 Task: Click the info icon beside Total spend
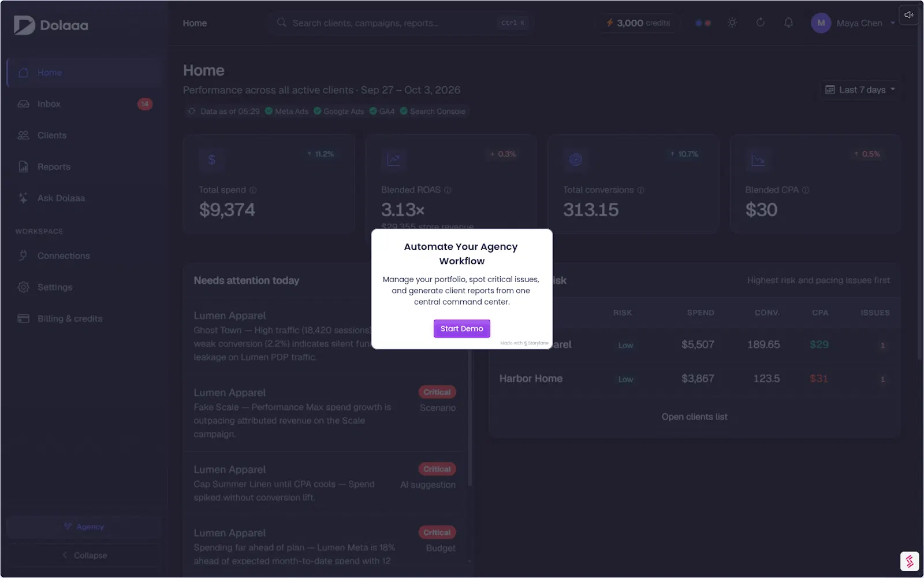[x=253, y=190]
